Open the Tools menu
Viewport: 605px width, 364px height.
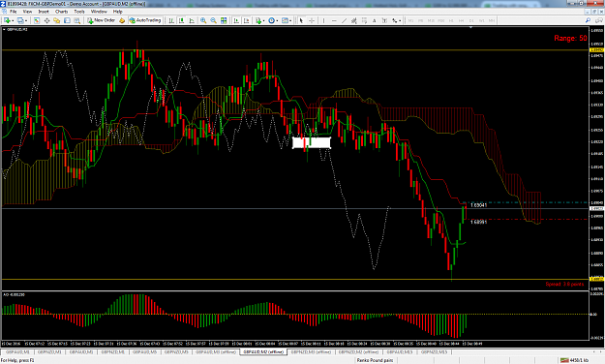pyautogui.click(x=79, y=12)
